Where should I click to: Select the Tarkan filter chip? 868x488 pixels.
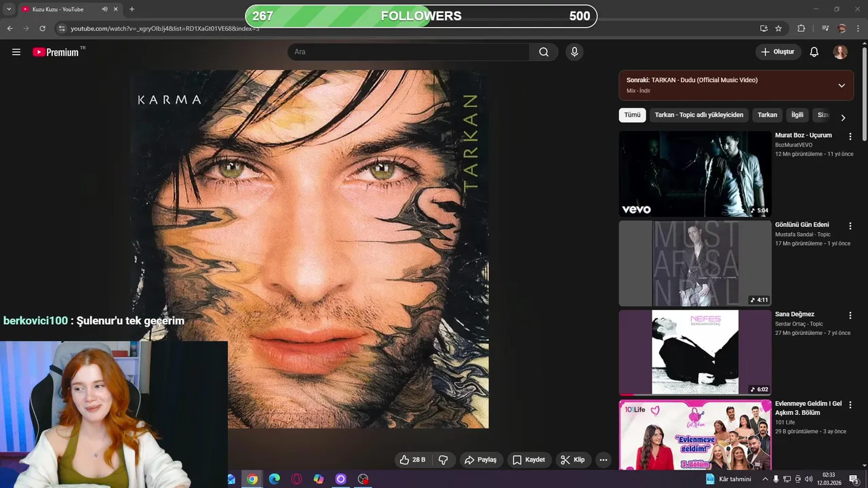767,115
